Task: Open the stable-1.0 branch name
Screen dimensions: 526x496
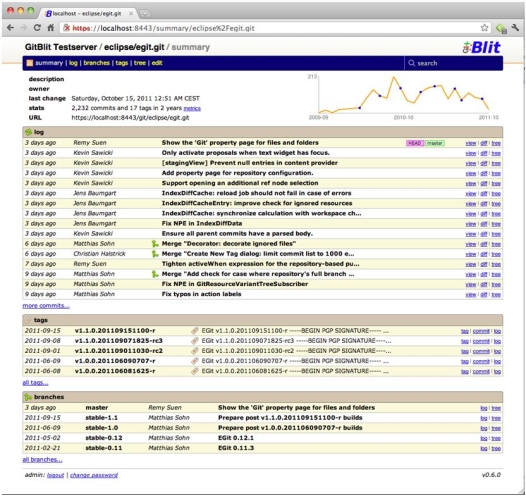Action: click(102, 428)
